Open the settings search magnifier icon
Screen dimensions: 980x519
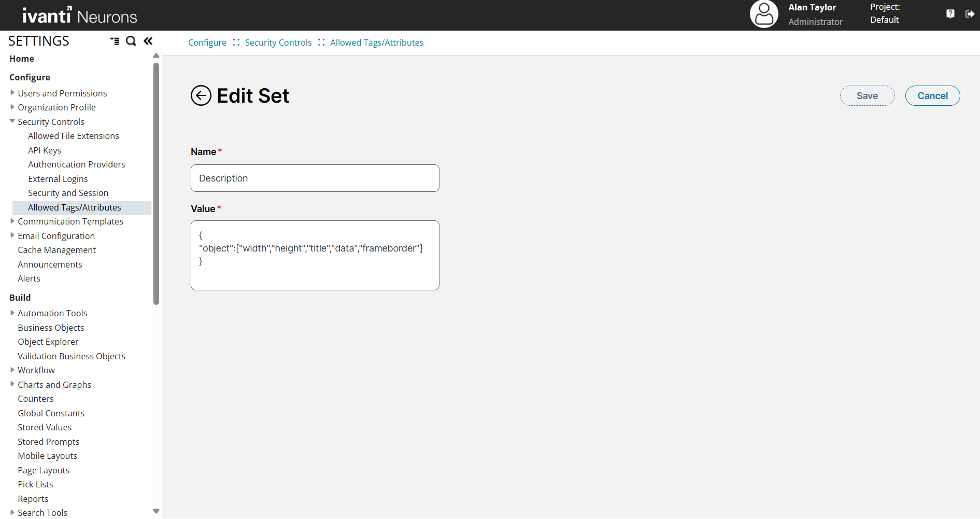pyautogui.click(x=131, y=41)
